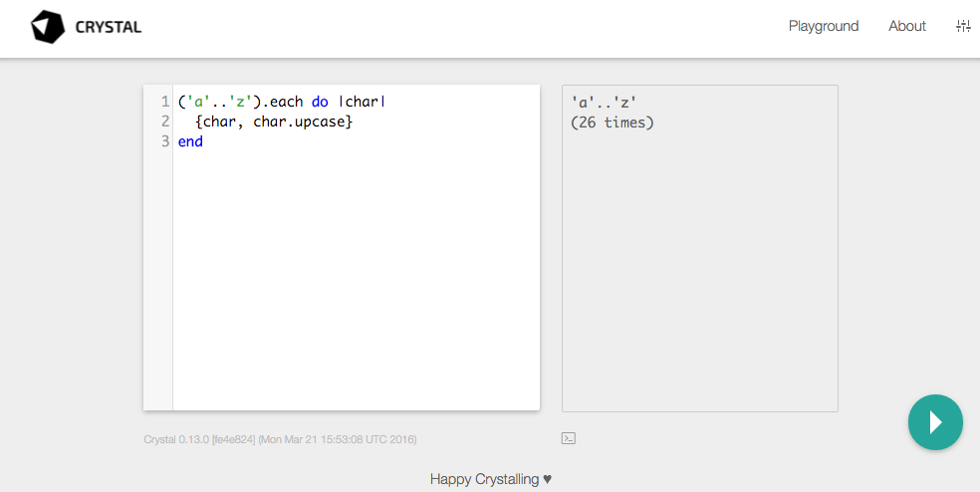Go to the About page
The width and height of the screenshot is (980, 492).
[x=906, y=27]
